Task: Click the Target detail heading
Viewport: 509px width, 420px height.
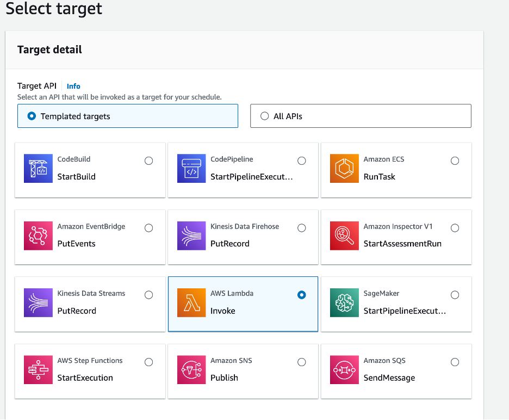Action: 49,50
